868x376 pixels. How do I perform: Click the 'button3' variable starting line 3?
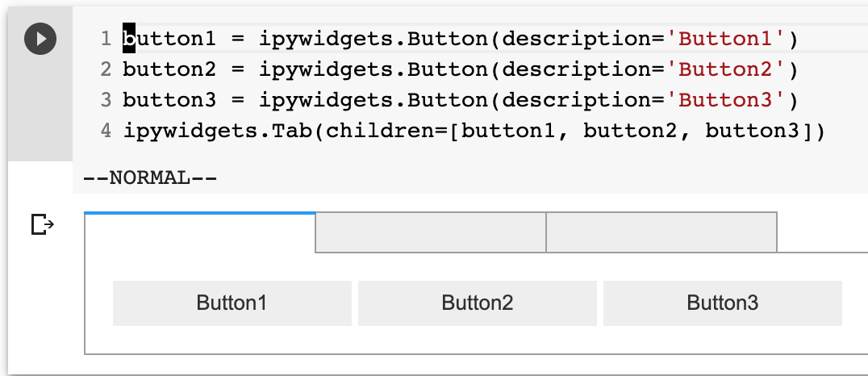point(170,100)
